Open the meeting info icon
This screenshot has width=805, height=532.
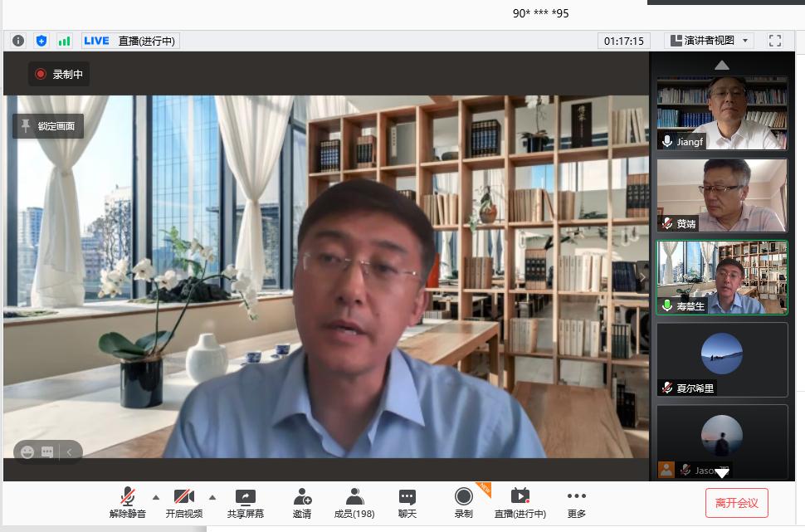pos(18,41)
